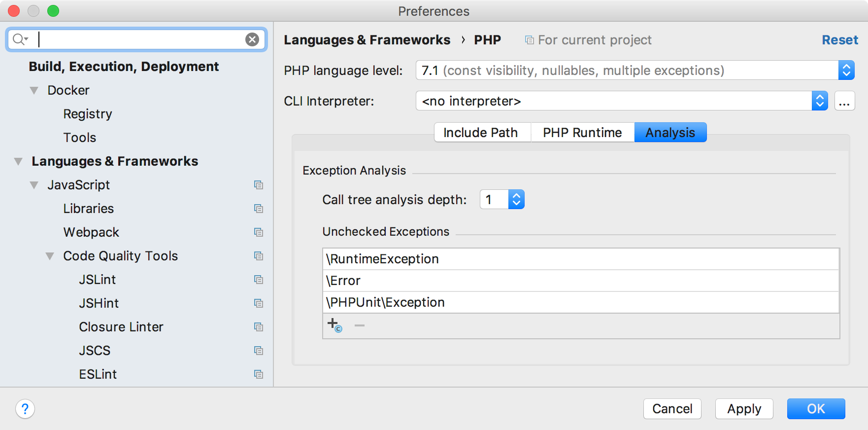Screen dimensions: 868x430
Task: Click the Reset link
Action: coord(839,40)
